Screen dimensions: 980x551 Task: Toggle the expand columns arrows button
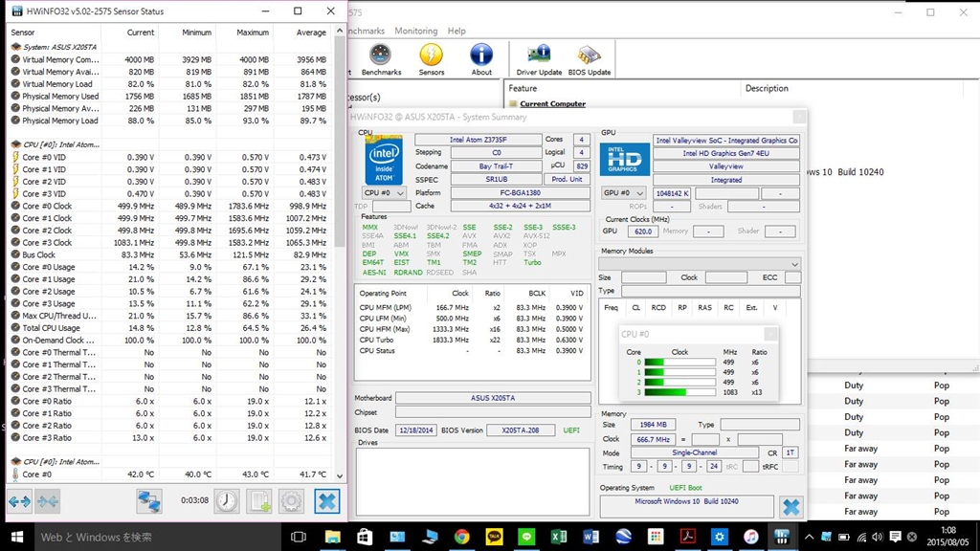(20, 500)
